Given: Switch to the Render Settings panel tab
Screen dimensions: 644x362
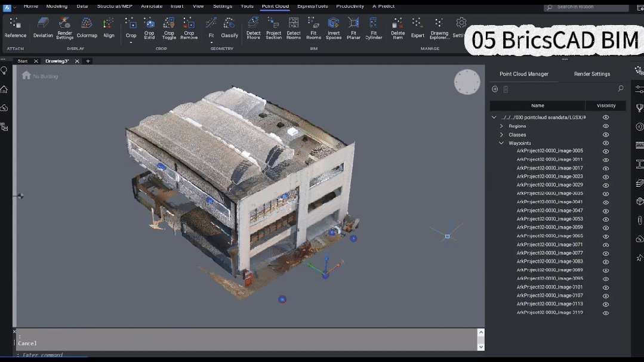Looking at the screenshot, I should point(592,74).
